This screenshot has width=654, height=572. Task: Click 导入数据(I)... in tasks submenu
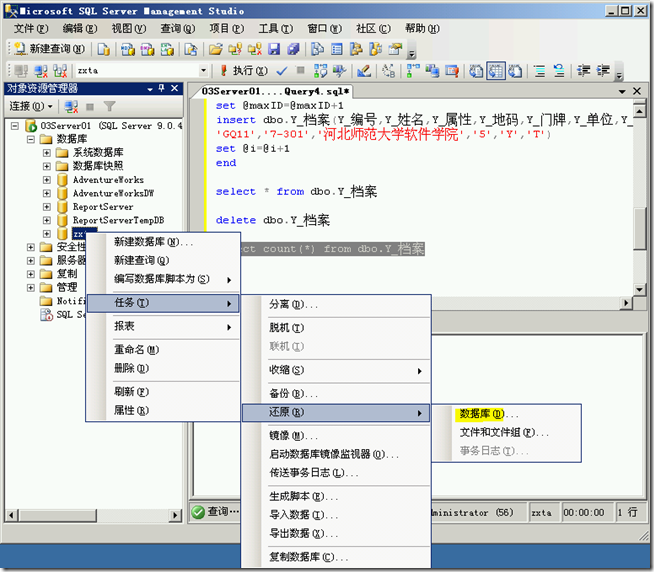pos(336,515)
